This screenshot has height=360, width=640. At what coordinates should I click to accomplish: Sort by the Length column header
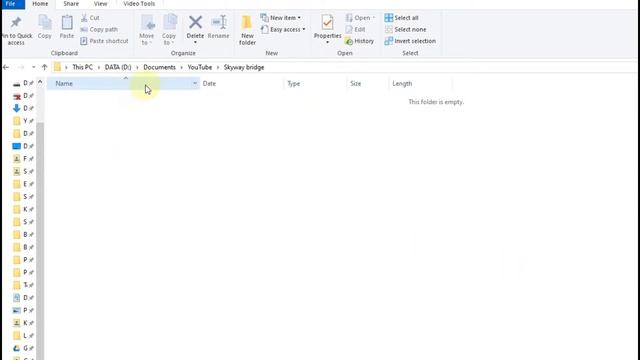coord(420,83)
